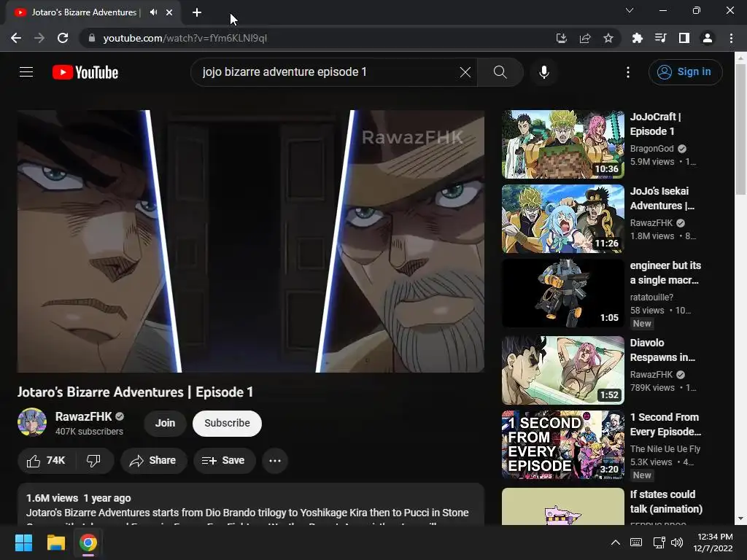Open network status tray icon
747x560 pixels.
(659, 542)
